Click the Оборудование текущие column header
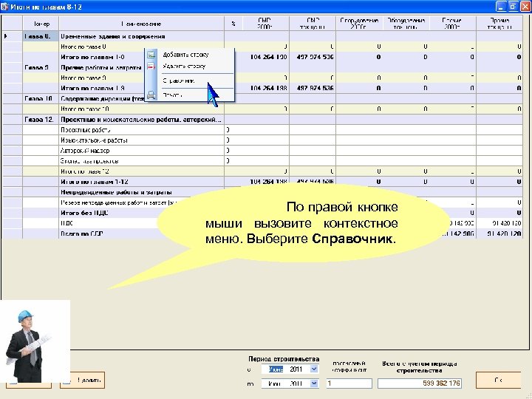The image size is (532, 399). 406,24
